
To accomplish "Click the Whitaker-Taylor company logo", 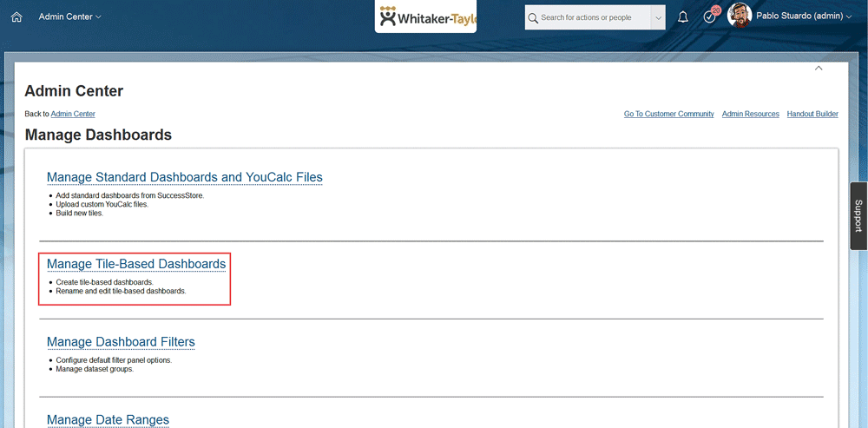I will coord(425,17).
